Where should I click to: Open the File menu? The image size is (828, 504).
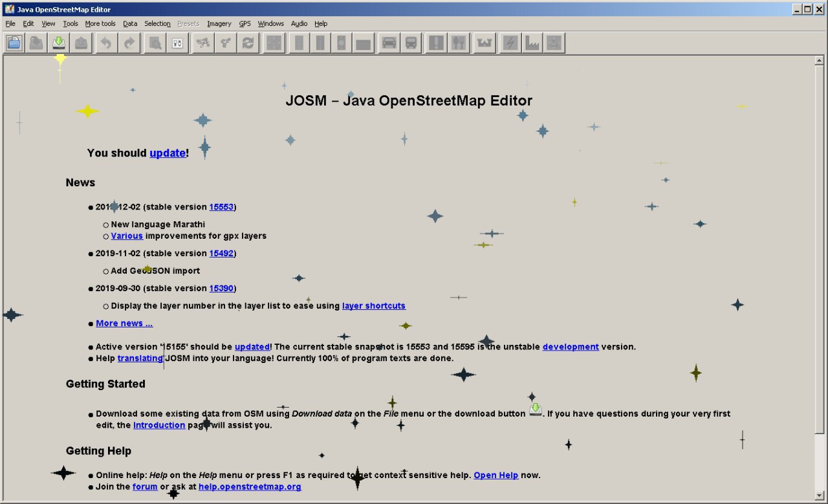(x=10, y=24)
